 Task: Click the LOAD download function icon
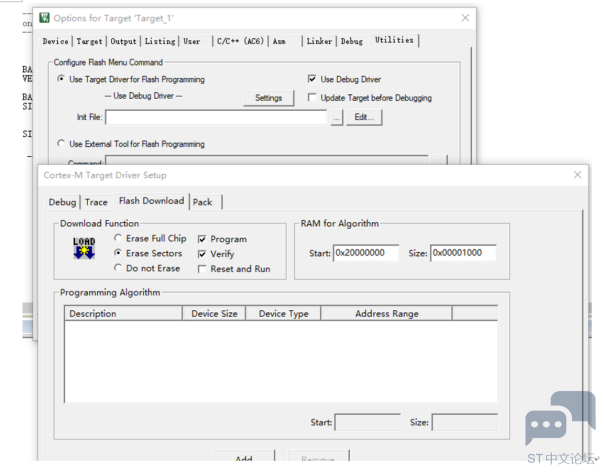84,248
